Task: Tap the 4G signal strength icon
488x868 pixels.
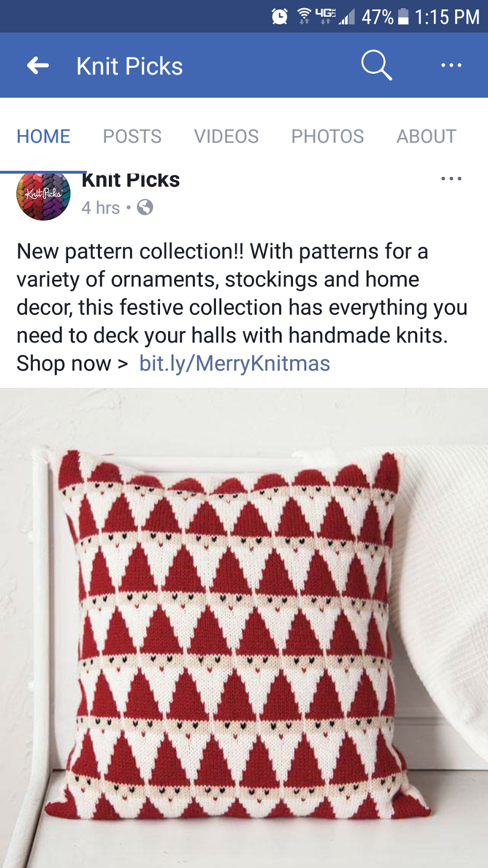Action: 335,16
